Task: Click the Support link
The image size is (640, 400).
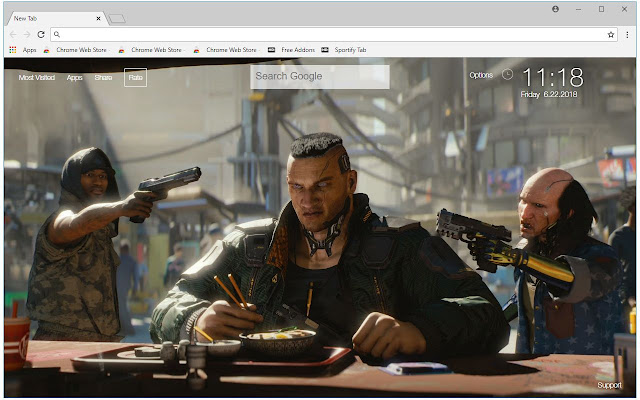Action: [609, 385]
